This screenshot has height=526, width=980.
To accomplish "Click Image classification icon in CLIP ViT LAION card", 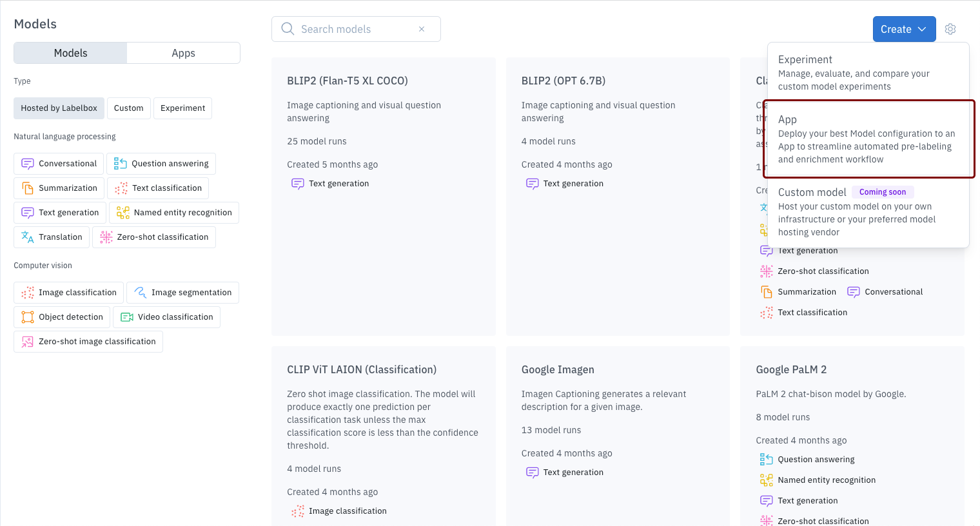I will (x=298, y=511).
